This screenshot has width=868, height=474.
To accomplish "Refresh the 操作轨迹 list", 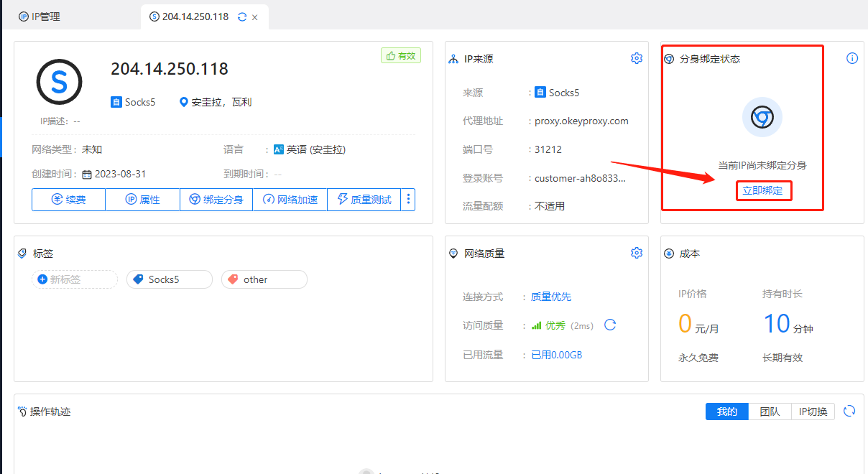I will pyautogui.click(x=849, y=411).
